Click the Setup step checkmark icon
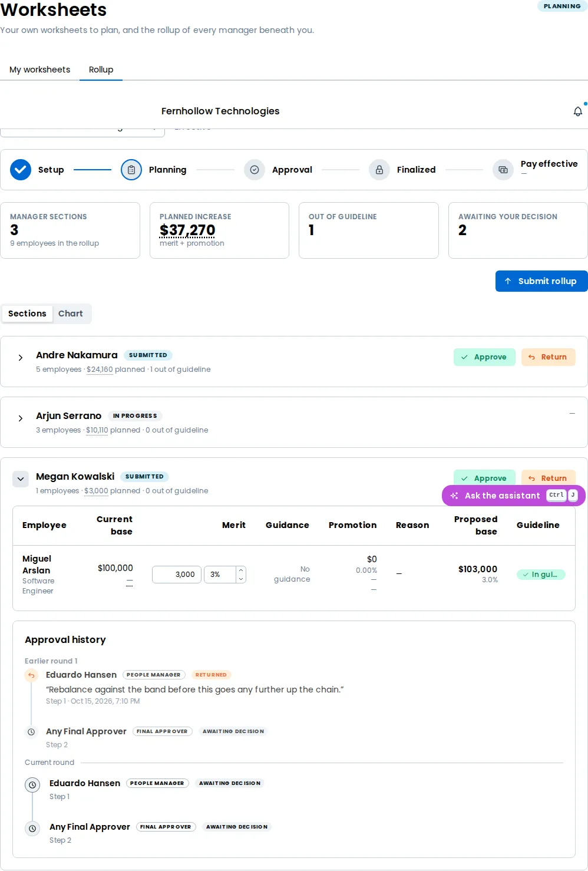The image size is (588, 871). tap(21, 170)
